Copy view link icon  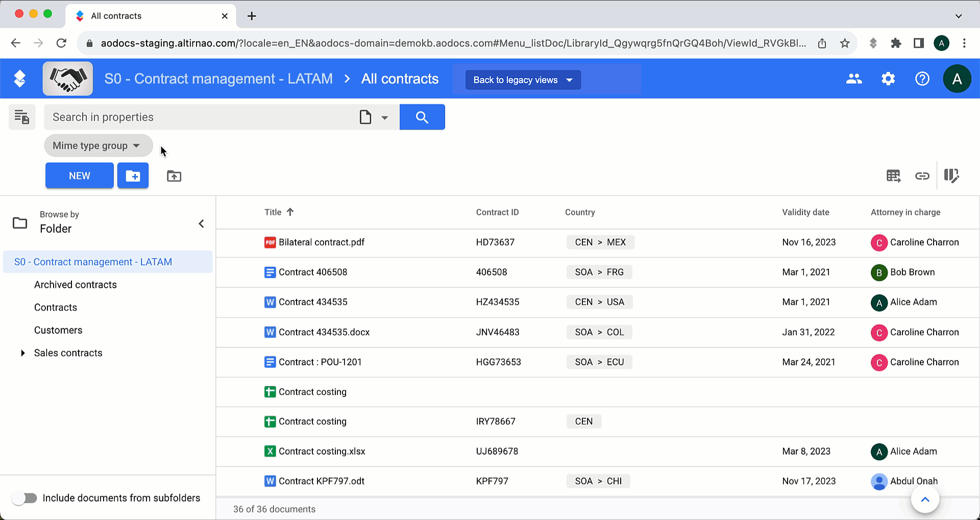coord(922,176)
